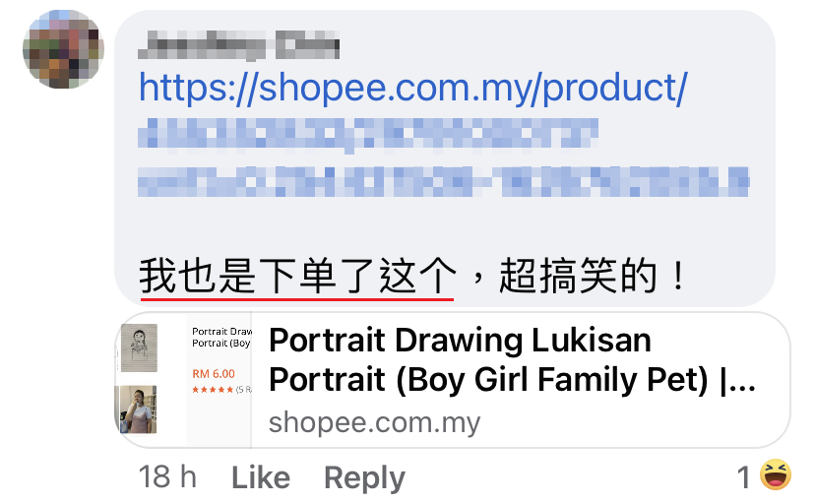The height and width of the screenshot is (504, 815).
Task: Click the sketch drawing thumbnail in preview
Action: [x=139, y=348]
